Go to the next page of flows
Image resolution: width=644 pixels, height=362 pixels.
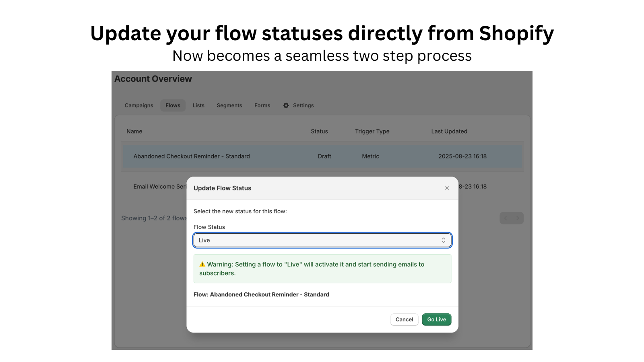(518, 218)
